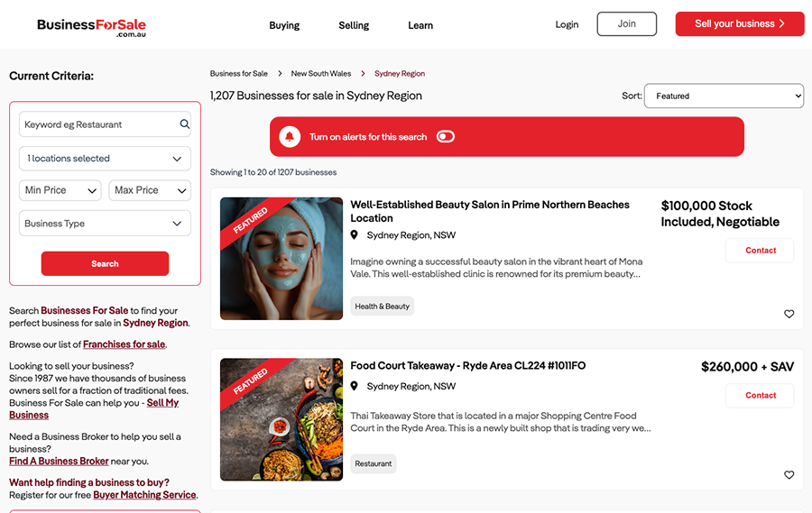Click Sydney Region link in sidebar text
Screen dimensions: 812x513
[x=155, y=323]
